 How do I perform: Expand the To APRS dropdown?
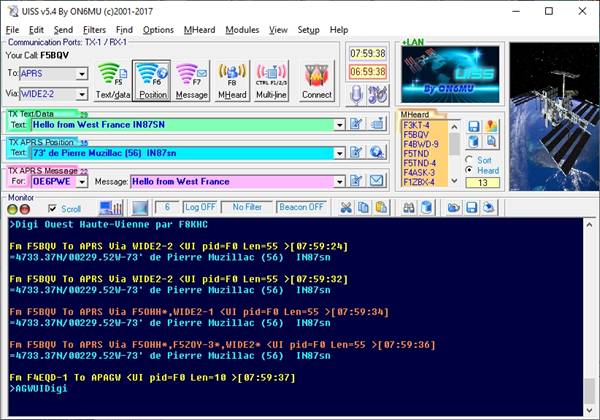coord(82,73)
